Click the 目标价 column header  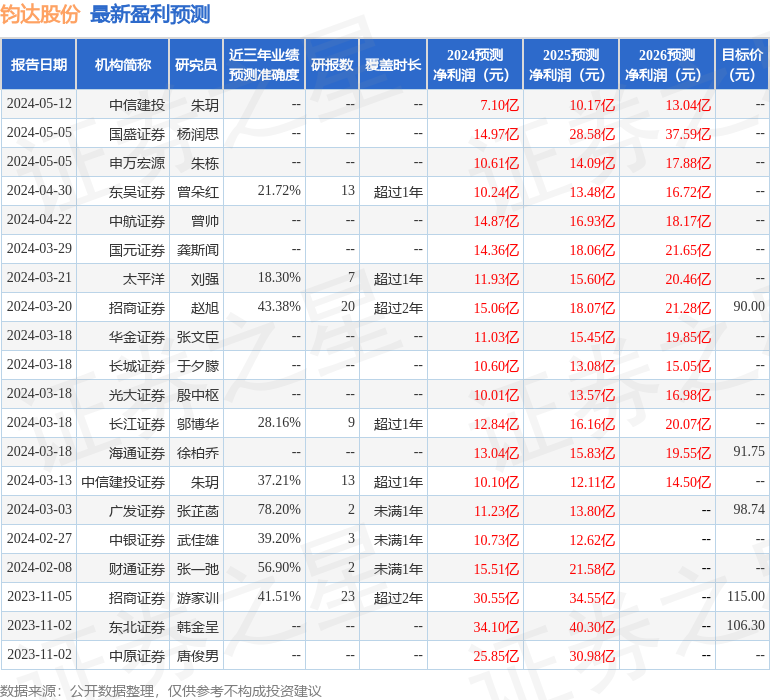(742, 64)
